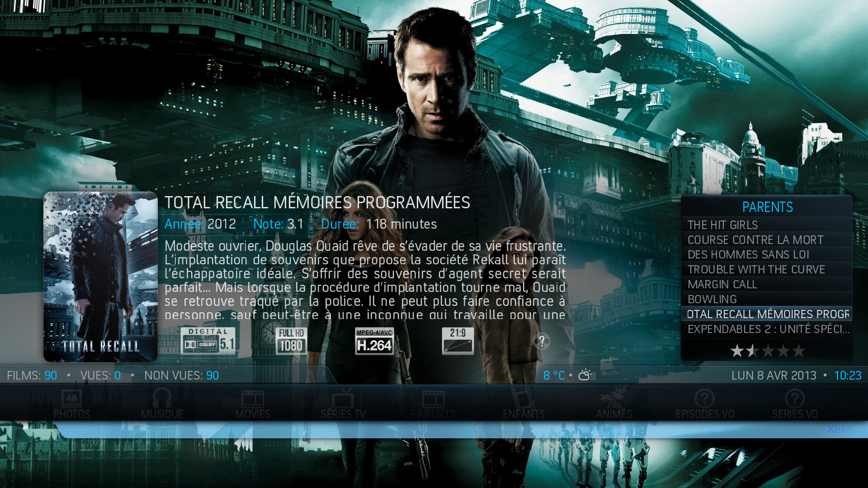Click the Dolby Digital 5.1 audio flag icon
The image size is (868, 488).
208,341
